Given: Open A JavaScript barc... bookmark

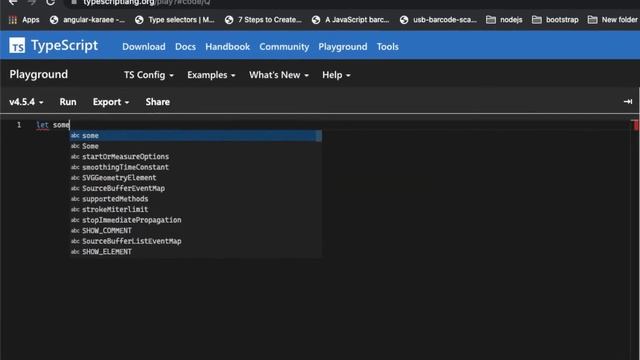Looking at the screenshot, I should [x=351, y=20].
